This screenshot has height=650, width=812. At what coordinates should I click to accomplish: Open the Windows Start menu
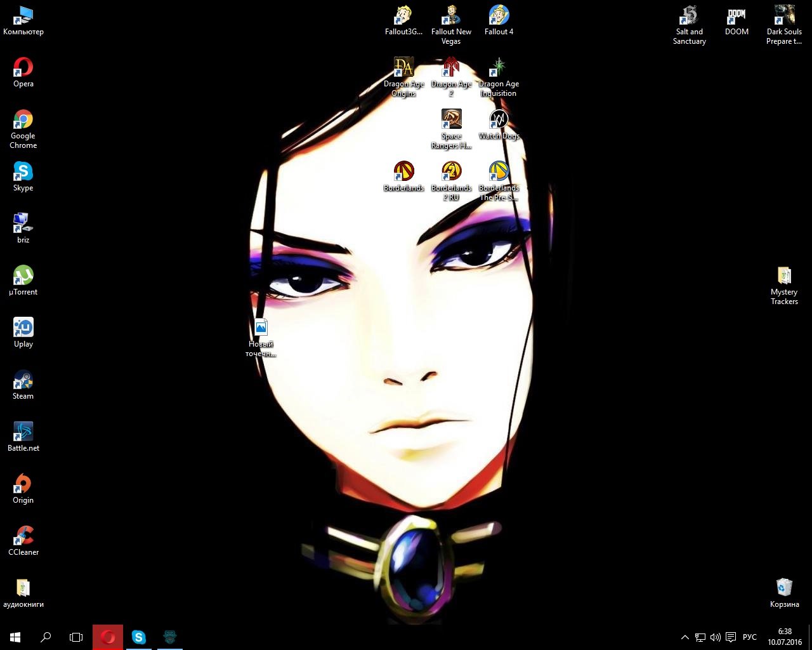click(x=15, y=637)
